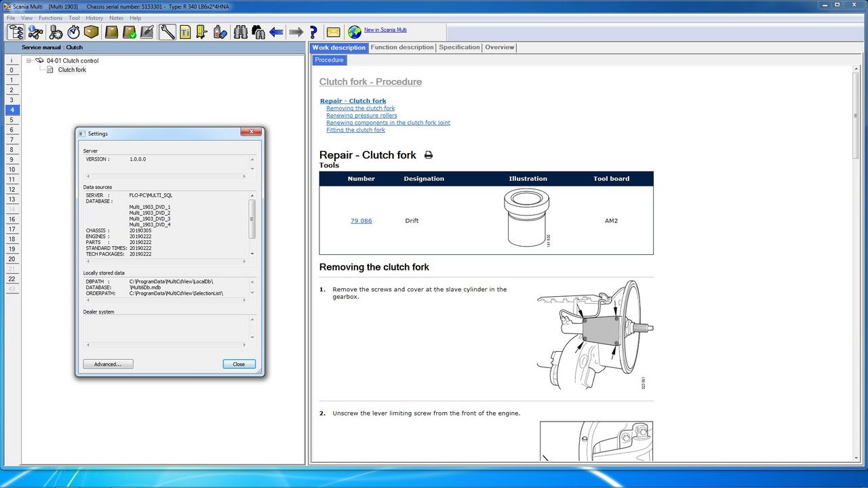868x488 pixels.
Task: Click the back navigation arrow
Action: (x=276, y=31)
